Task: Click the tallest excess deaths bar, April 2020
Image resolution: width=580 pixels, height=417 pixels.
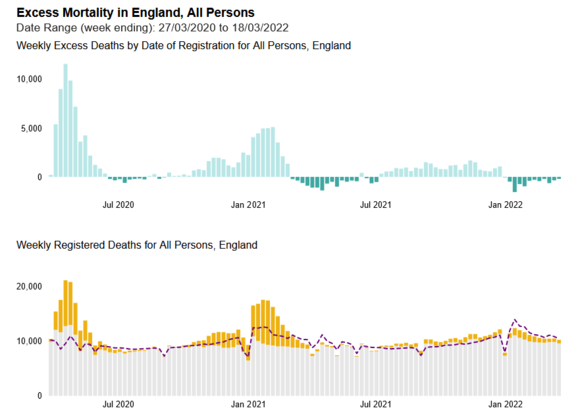Action: click(65, 120)
